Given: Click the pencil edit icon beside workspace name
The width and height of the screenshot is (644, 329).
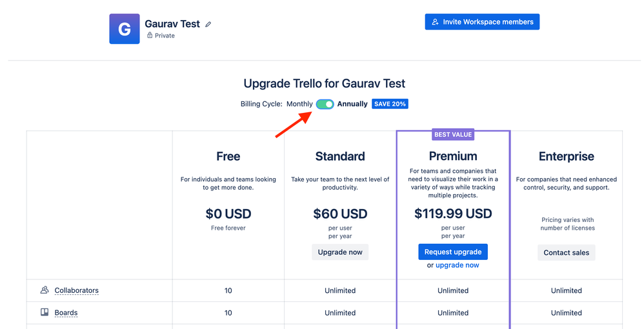Looking at the screenshot, I should click(x=208, y=25).
